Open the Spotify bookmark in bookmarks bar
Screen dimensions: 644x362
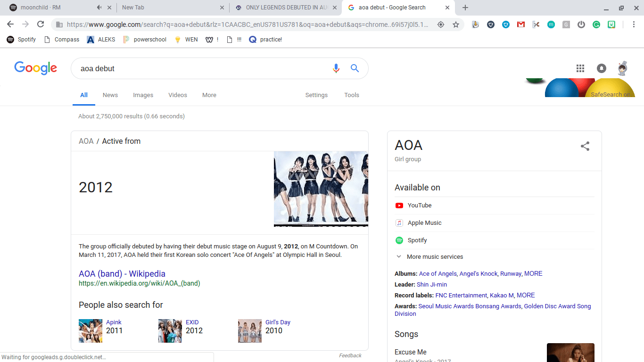(21, 40)
